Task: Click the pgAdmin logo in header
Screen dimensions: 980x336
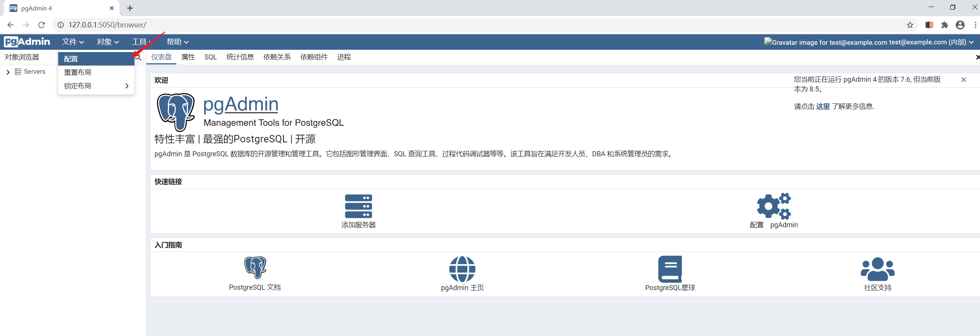Action: 27,42
